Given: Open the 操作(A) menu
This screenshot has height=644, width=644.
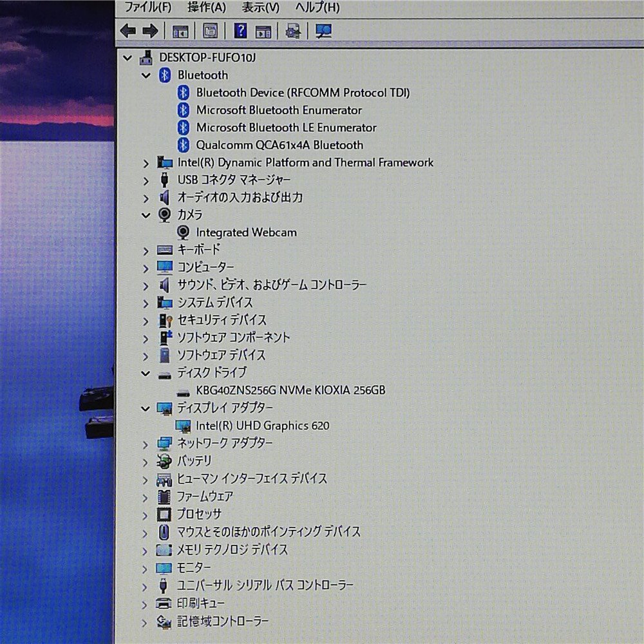Looking at the screenshot, I should 206,8.
